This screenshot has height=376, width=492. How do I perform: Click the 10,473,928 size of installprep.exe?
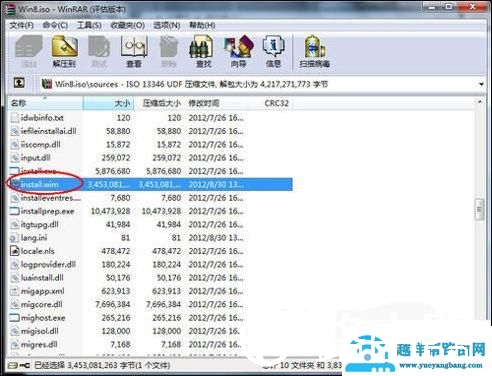click(111, 211)
